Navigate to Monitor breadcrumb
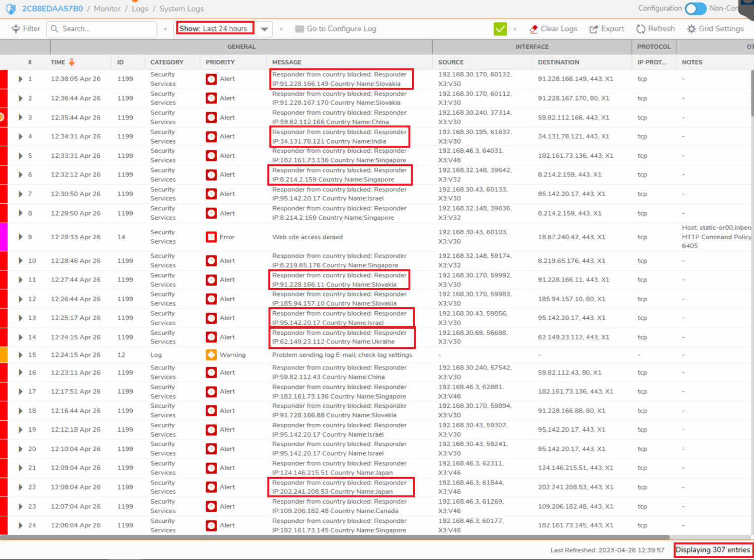This screenshot has width=754, height=560. coord(107,9)
